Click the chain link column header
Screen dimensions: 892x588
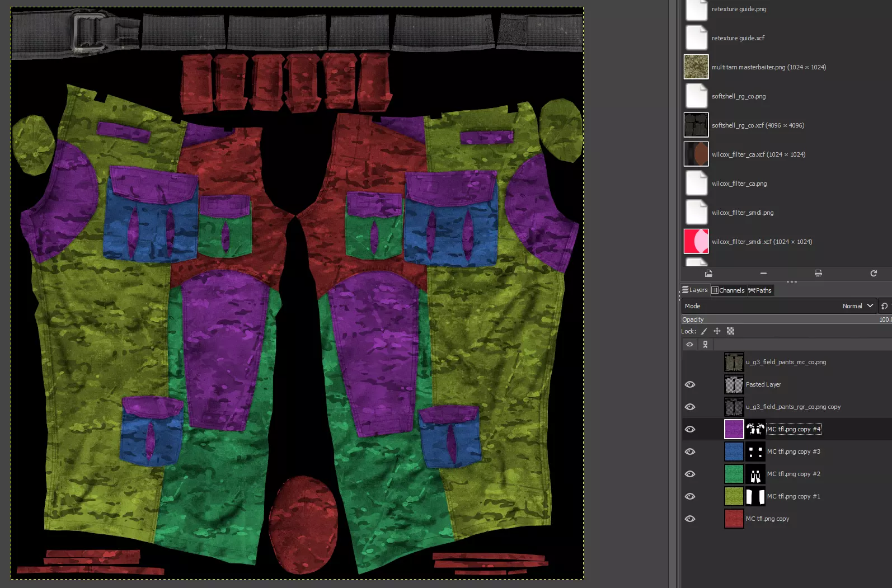point(705,345)
